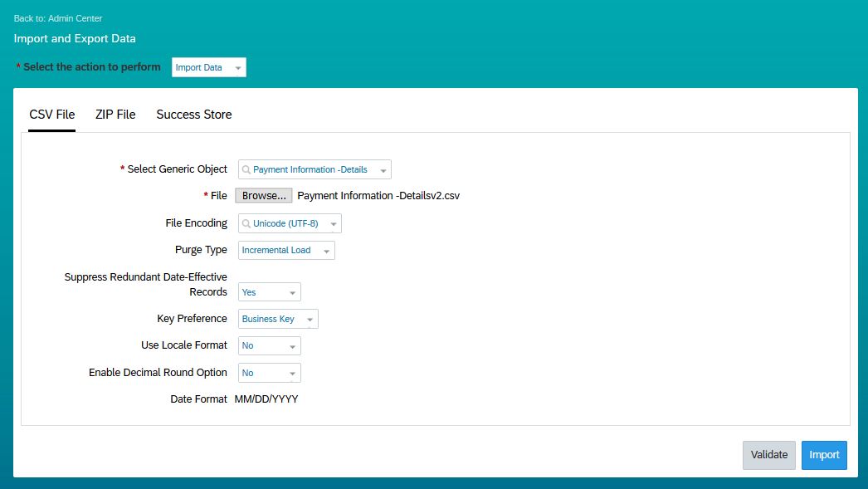Screen dimensions: 868x489
Task: Go back to Admin Center link
Action: point(57,18)
